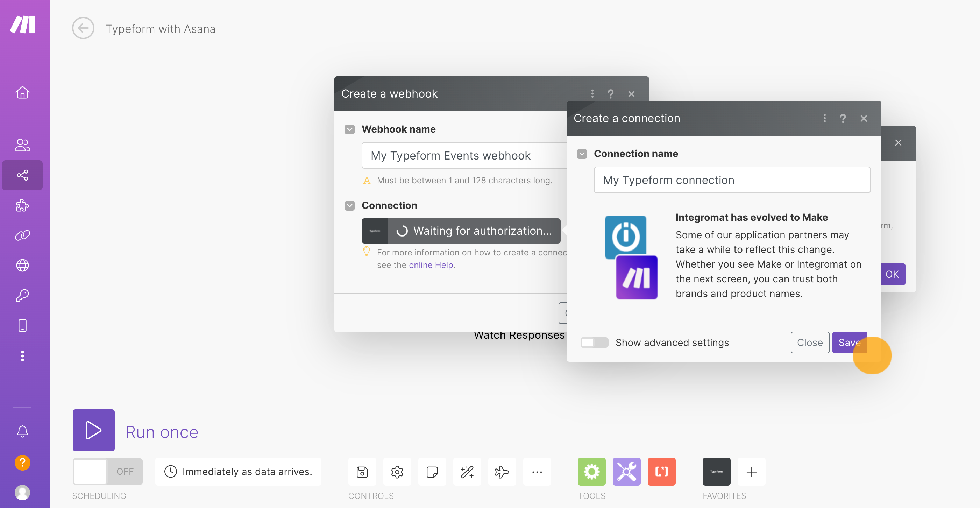Collapse the Connection section checkbox in webhook dialog
Viewport: 980px width, 508px height.
pos(350,205)
